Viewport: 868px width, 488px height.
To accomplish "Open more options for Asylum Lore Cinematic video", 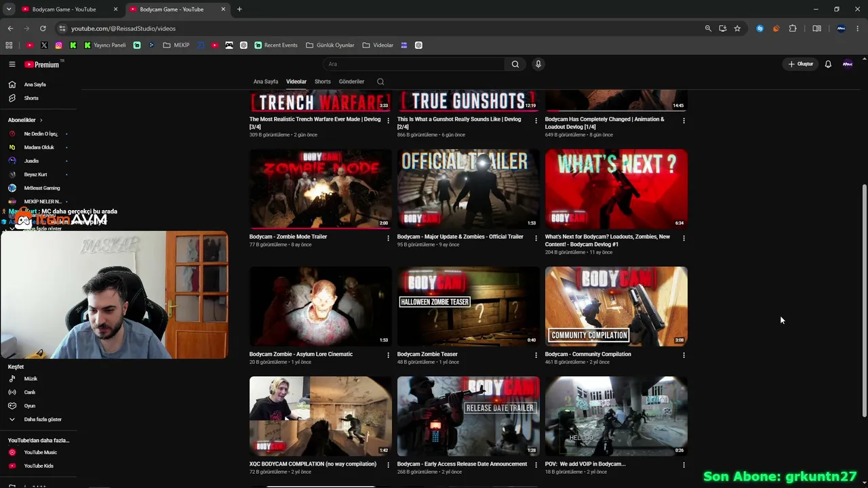I will (x=388, y=355).
